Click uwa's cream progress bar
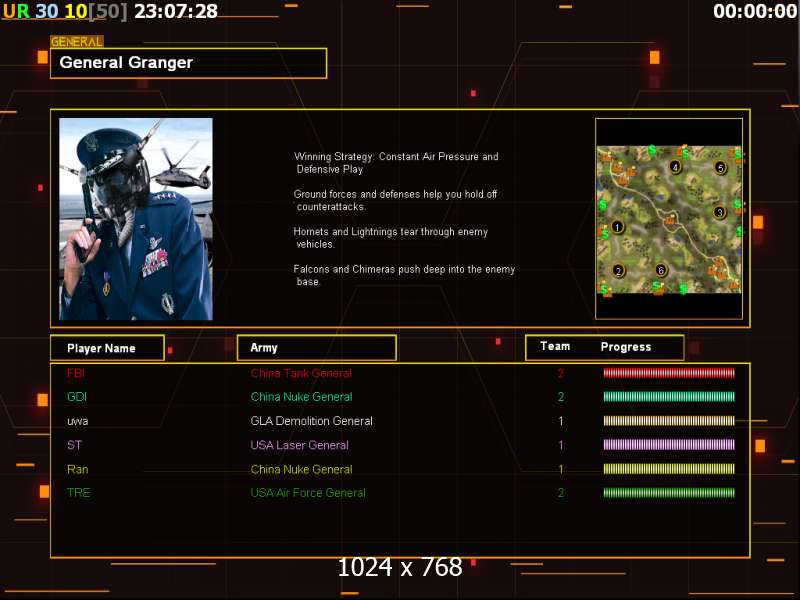Screen dimensions: 800x600 pos(669,420)
